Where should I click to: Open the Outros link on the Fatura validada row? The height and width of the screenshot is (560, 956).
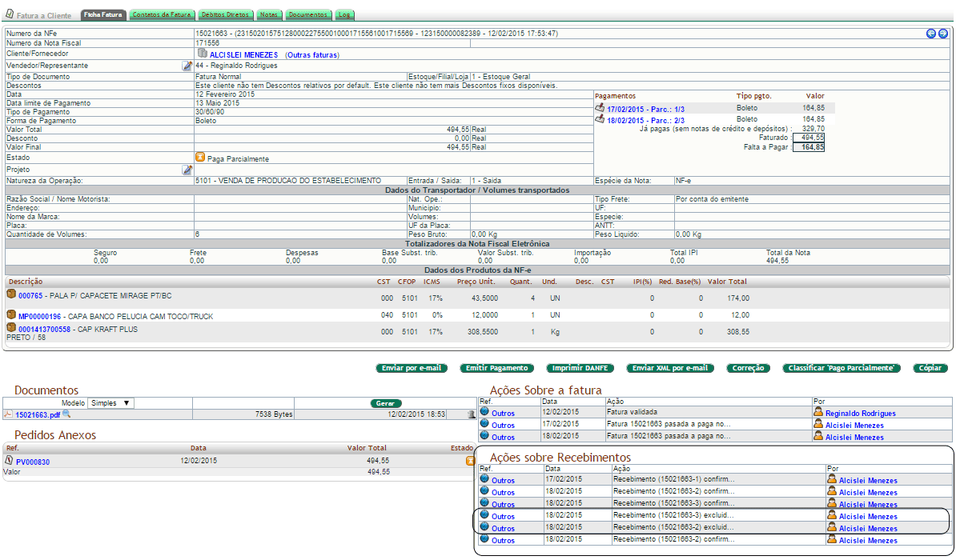coord(503,413)
